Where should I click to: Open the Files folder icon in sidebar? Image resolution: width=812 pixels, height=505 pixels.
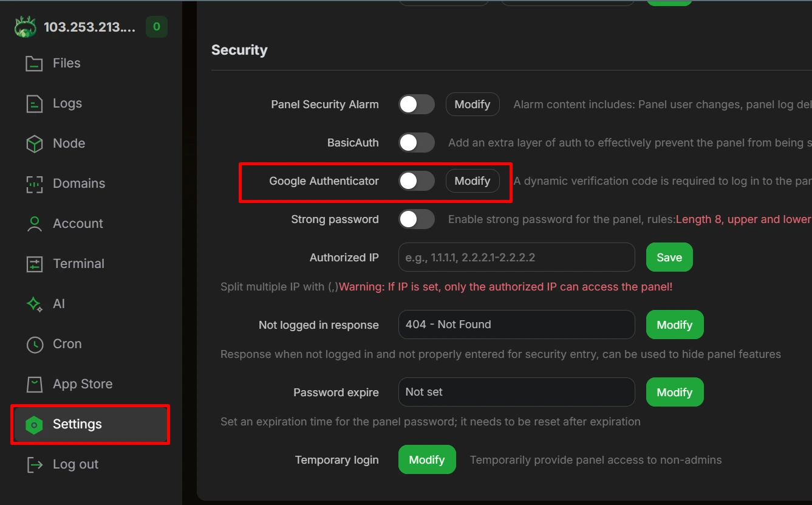tap(34, 63)
